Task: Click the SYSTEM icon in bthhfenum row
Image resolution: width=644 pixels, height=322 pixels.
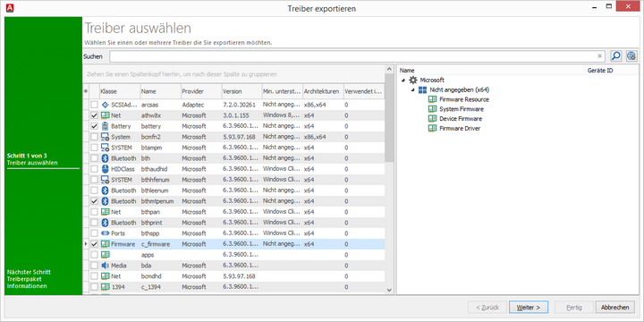Action: tap(106, 180)
